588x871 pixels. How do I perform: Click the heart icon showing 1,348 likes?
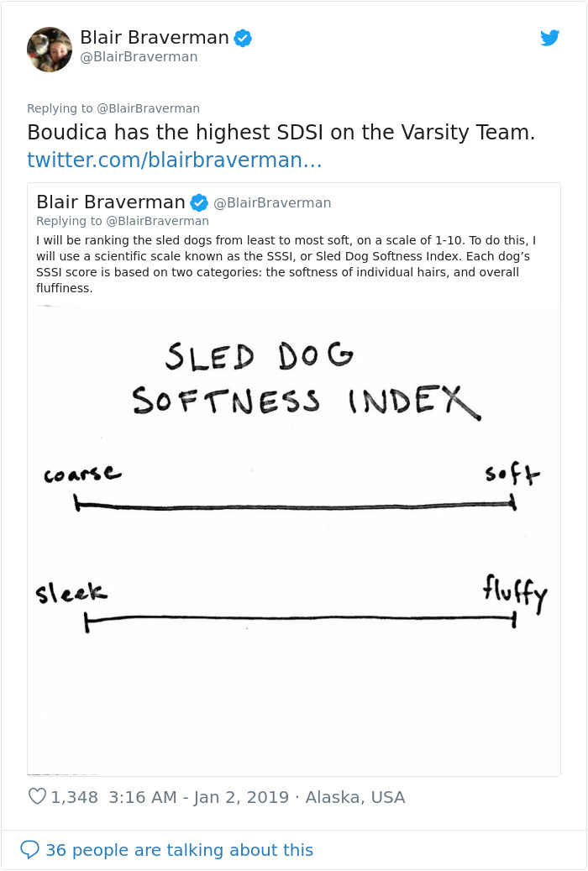[37, 796]
